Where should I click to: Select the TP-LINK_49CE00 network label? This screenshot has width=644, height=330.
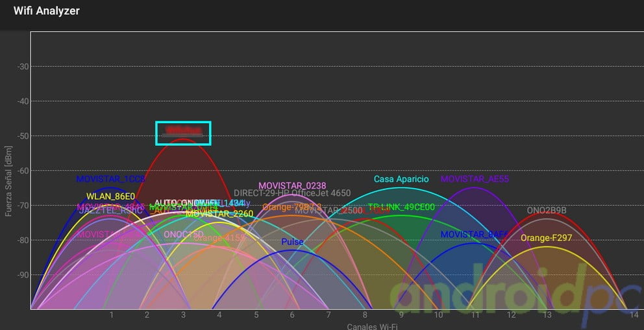click(401, 207)
